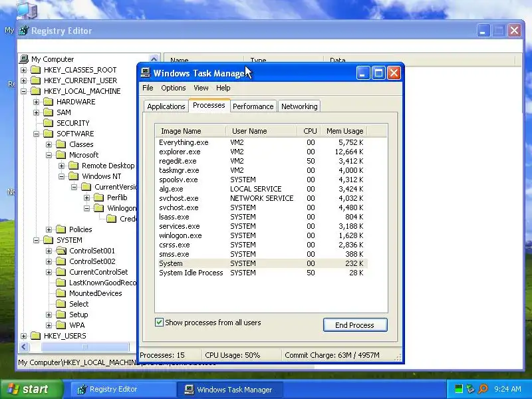Click the MountedDevices folder icon
This screenshot has height=399, width=532.
(61, 293)
